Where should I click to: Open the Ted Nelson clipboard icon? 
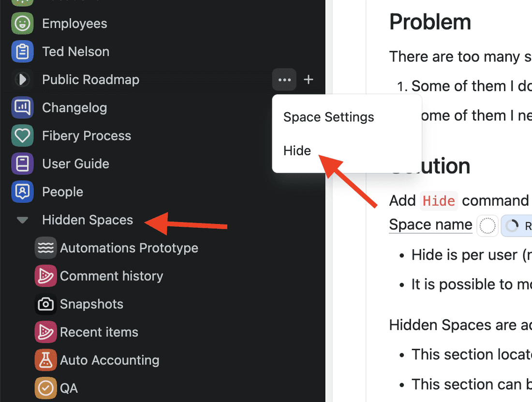pos(22,51)
